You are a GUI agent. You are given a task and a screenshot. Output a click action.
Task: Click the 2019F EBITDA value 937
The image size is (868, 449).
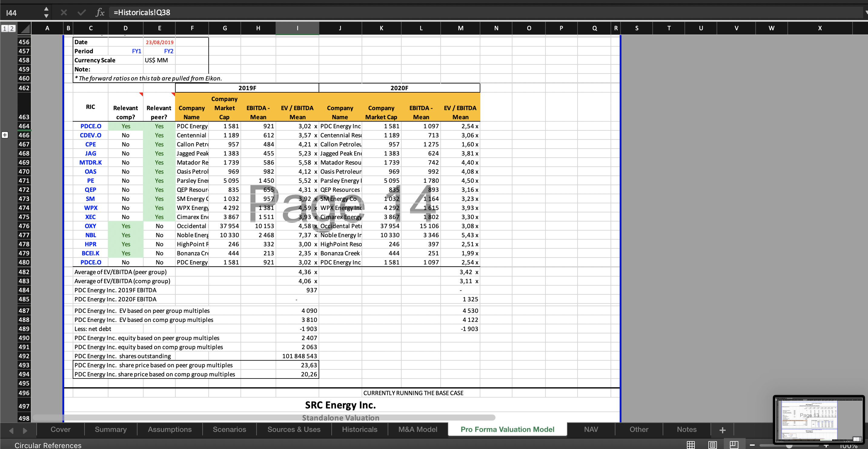(297, 290)
